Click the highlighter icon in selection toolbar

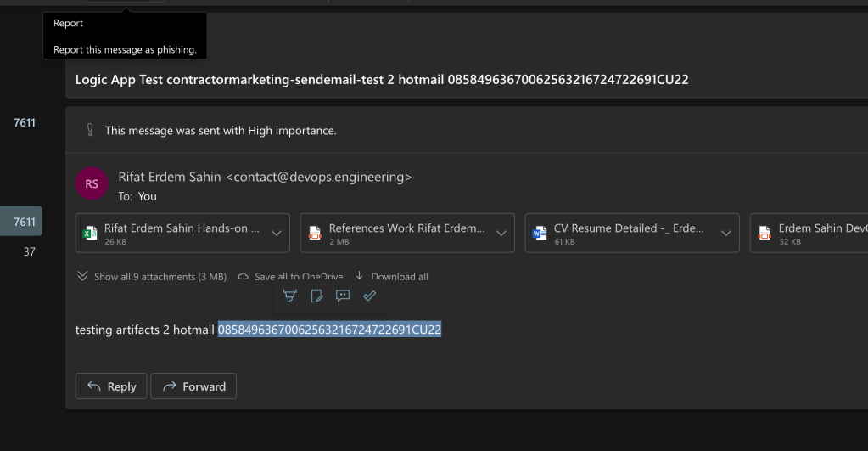tap(289, 296)
